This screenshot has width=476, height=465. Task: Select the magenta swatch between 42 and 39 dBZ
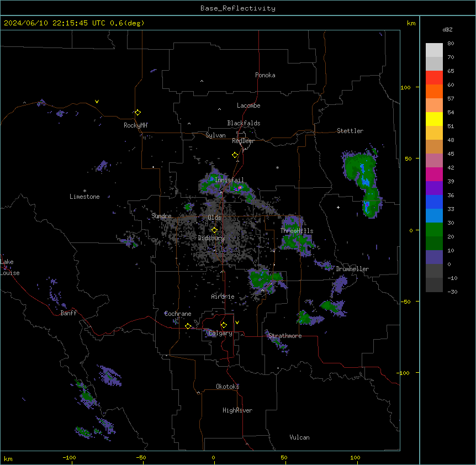[x=434, y=175]
